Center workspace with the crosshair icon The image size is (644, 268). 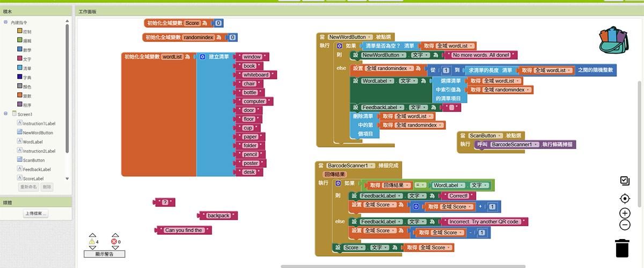pyautogui.click(x=625, y=199)
